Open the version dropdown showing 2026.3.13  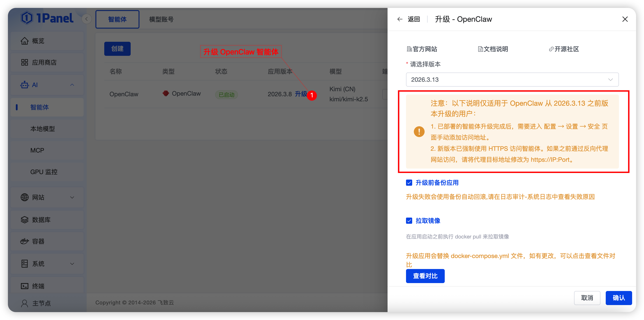point(512,80)
